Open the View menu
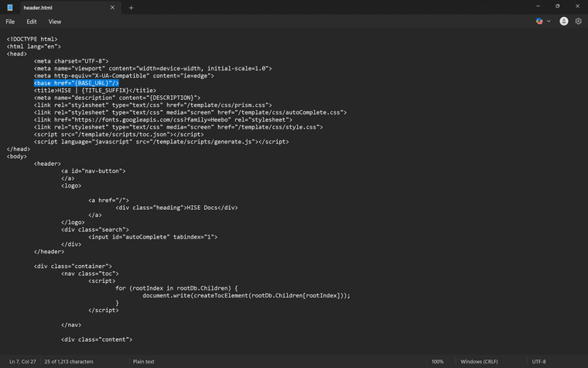The height and width of the screenshot is (368, 588). pyautogui.click(x=55, y=22)
